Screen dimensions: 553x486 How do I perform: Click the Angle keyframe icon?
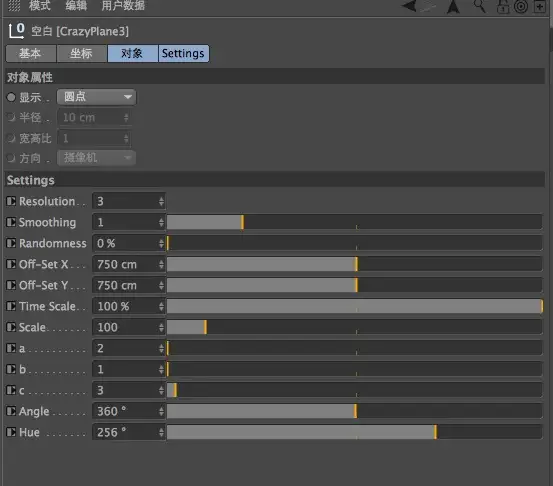pyautogui.click(x=11, y=411)
